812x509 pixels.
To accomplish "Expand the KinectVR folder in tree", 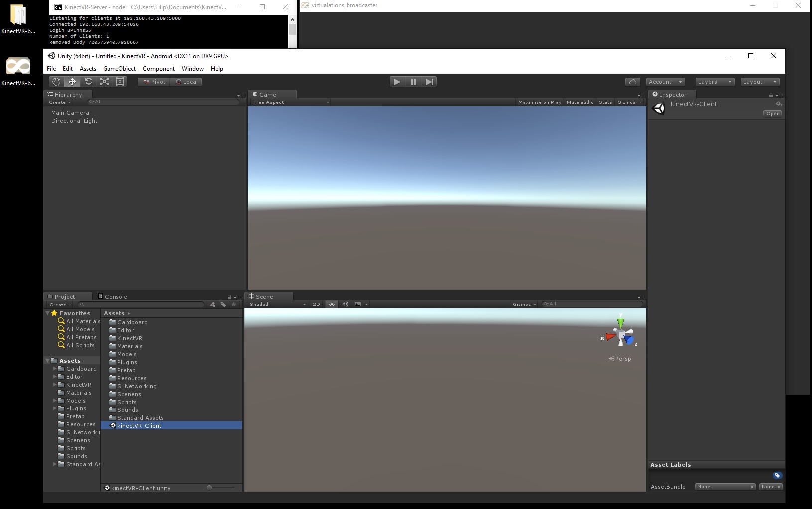I will coord(54,385).
